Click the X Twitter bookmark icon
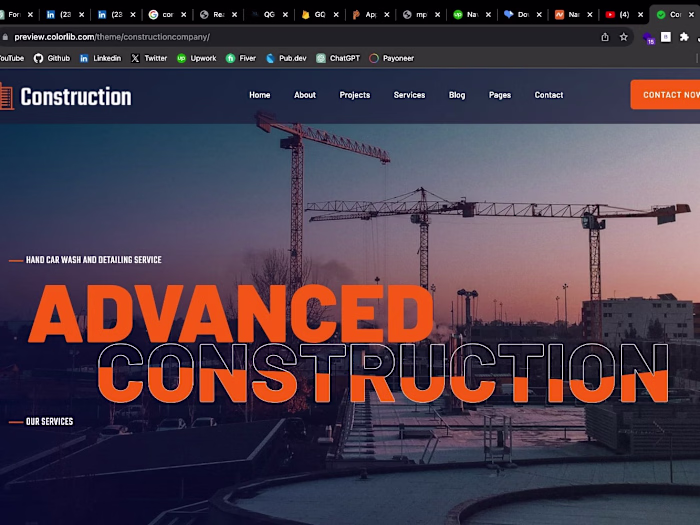This screenshot has height=525, width=700. click(135, 58)
